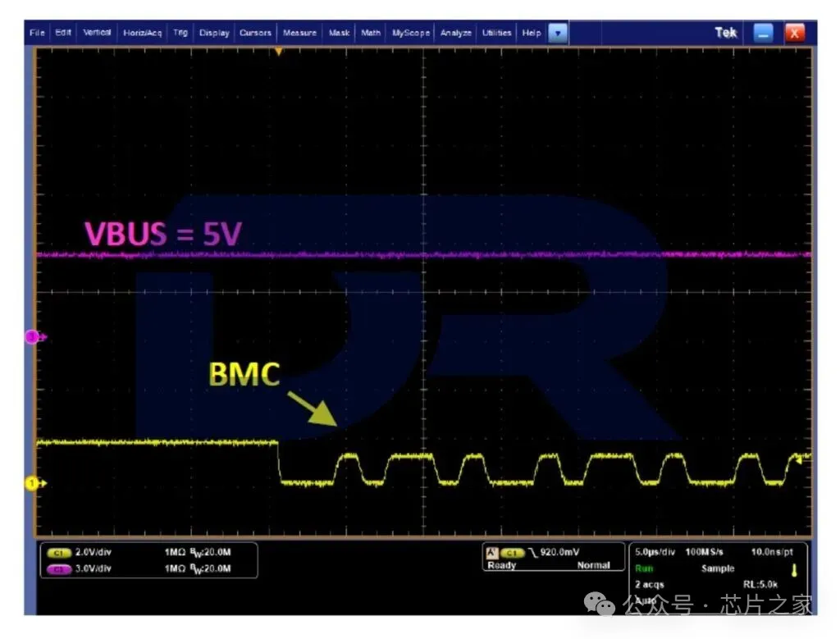Open the Analyze menu
The height and width of the screenshot is (639, 840).
[x=456, y=33]
